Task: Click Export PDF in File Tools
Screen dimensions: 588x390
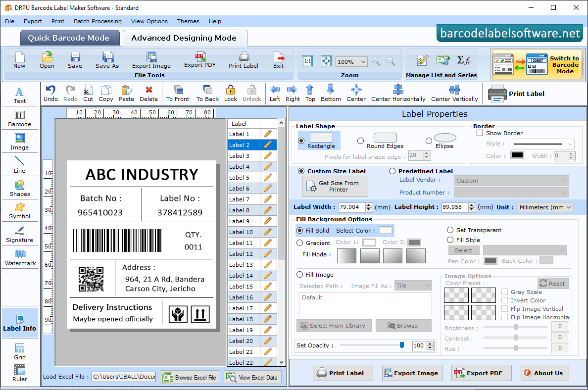Action: click(x=199, y=60)
